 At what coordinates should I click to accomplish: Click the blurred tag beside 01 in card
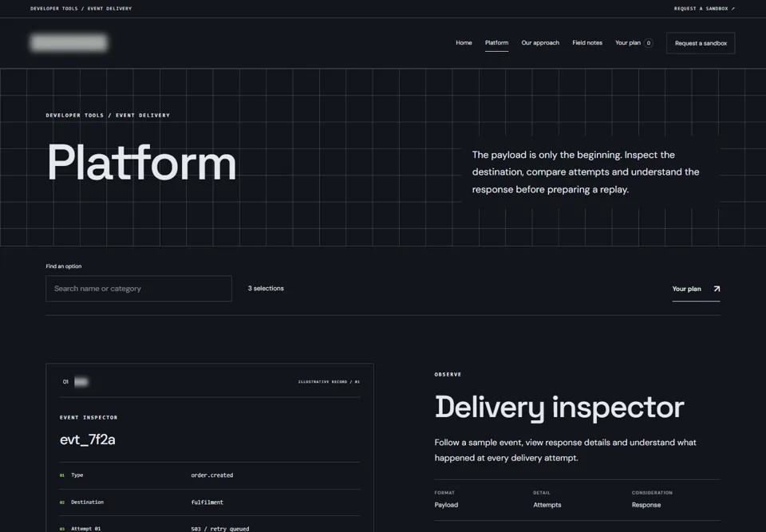point(81,381)
